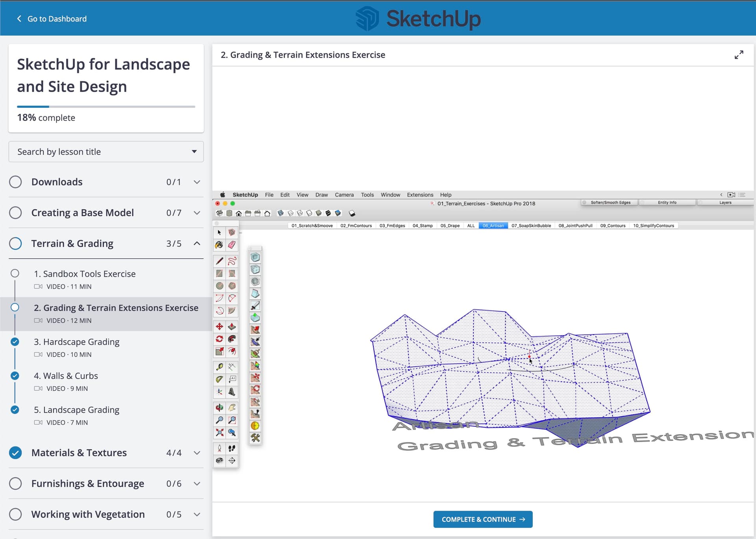The width and height of the screenshot is (756, 539).
Task: Open the Search by lesson title dropdown
Action: coord(106,152)
